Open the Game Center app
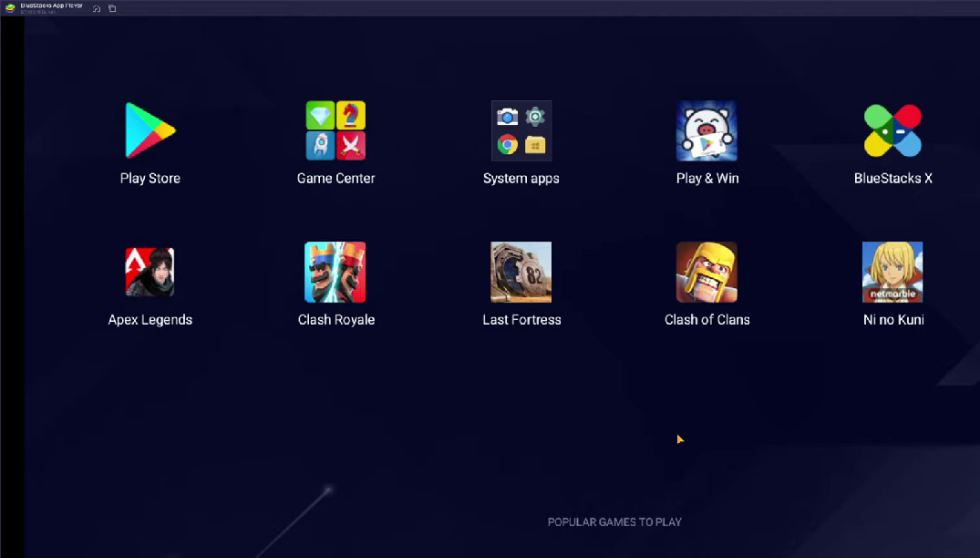980x558 pixels. pyautogui.click(x=335, y=130)
